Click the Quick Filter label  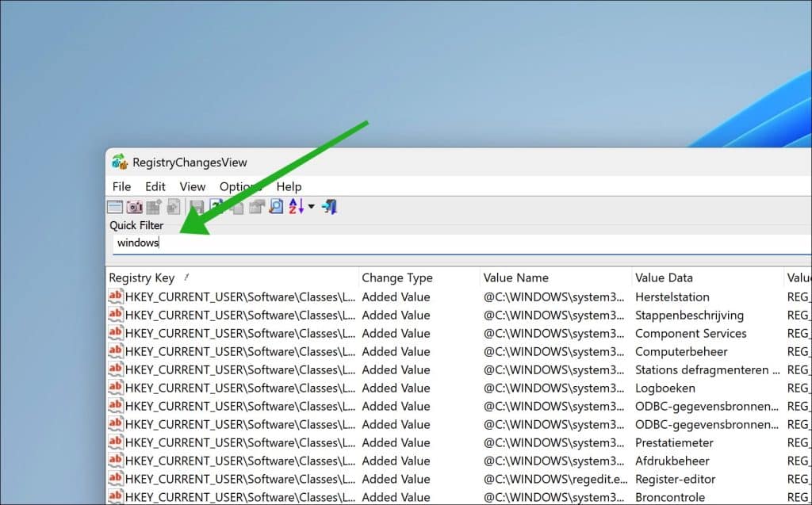[136, 225]
